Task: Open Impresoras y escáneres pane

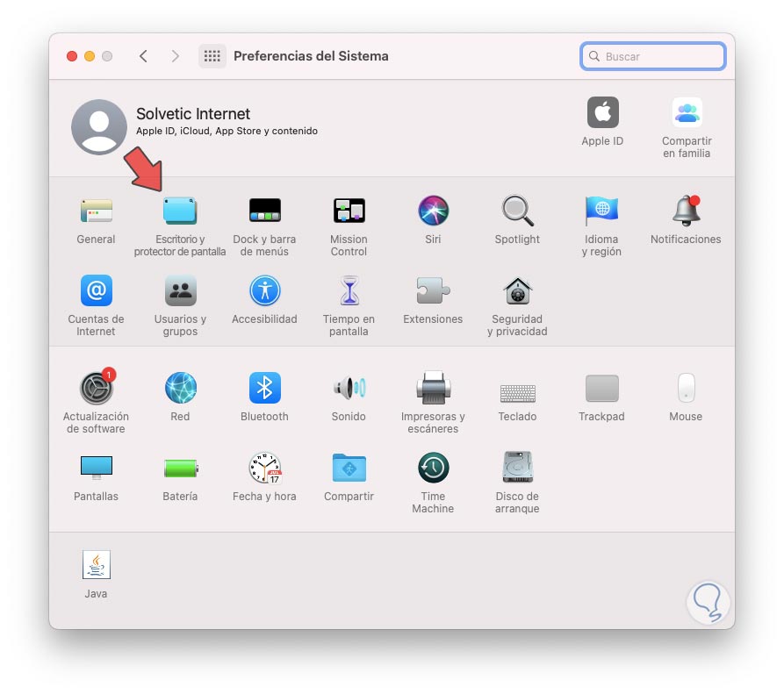Action: click(x=433, y=388)
